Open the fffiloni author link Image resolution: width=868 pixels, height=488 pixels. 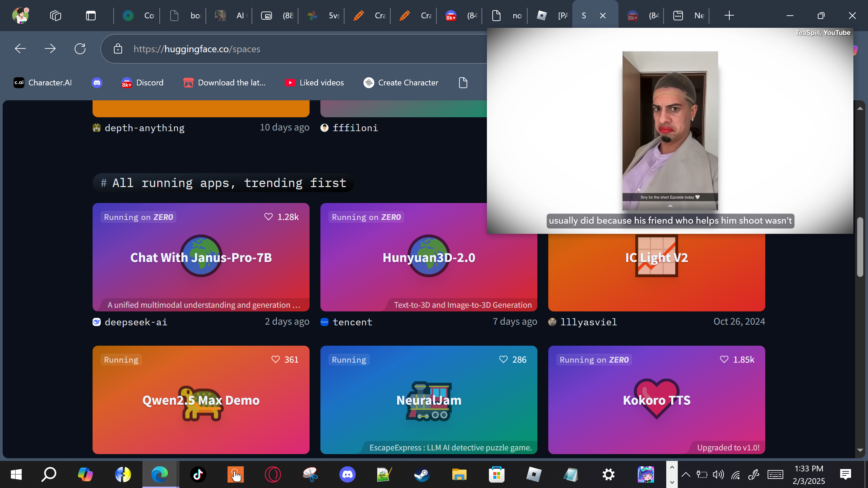(355, 128)
